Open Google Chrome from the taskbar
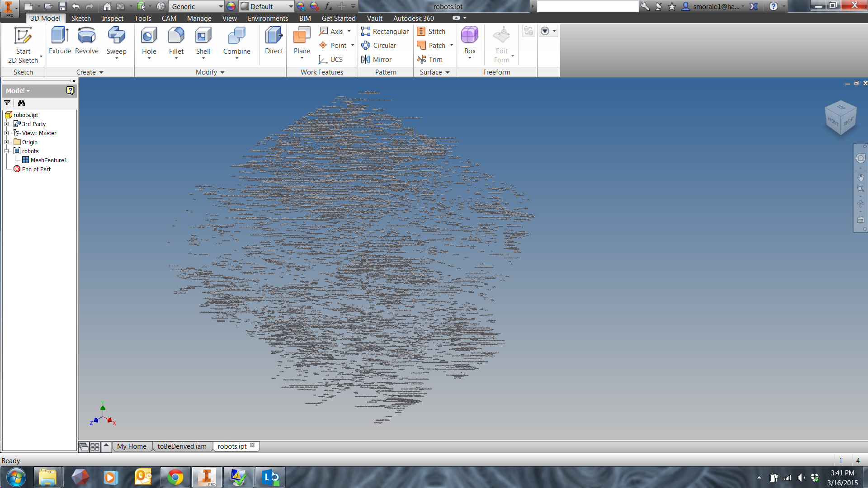The image size is (868, 488). click(175, 477)
